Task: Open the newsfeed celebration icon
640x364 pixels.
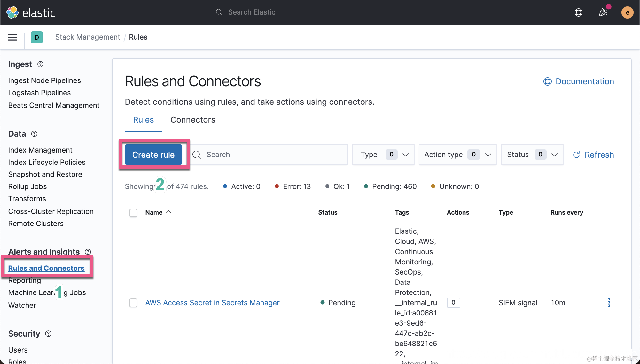Action: (x=603, y=12)
